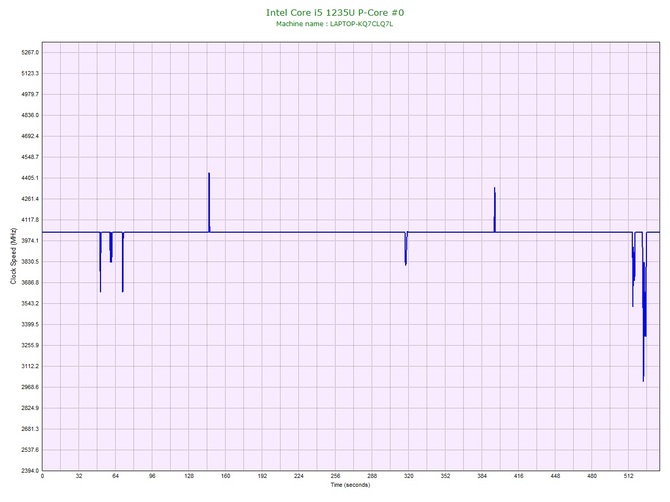The height and width of the screenshot is (502, 670).
Task: Click the 96 tick on time axis
Action: coord(152,476)
